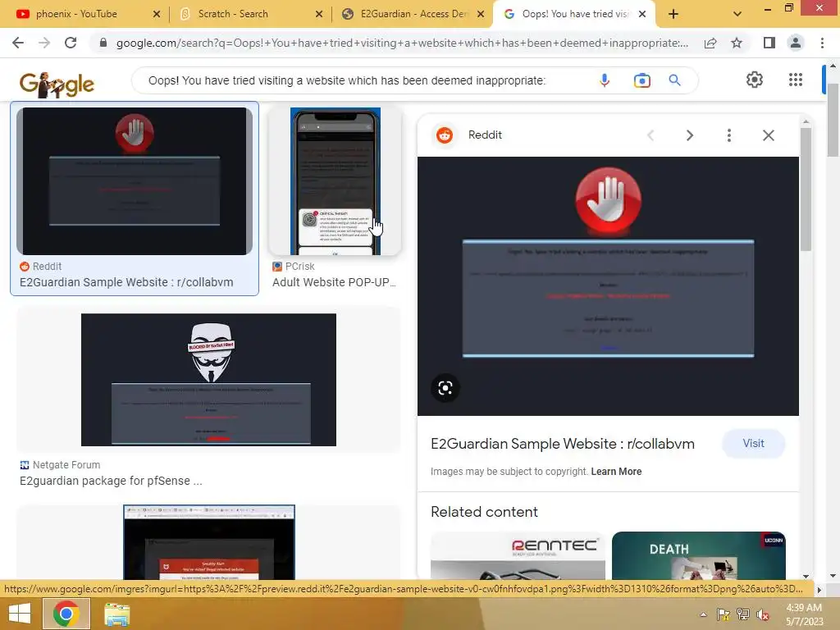Start voice search with the microphone icon
Screen dimensions: 840x630
(605, 80)
